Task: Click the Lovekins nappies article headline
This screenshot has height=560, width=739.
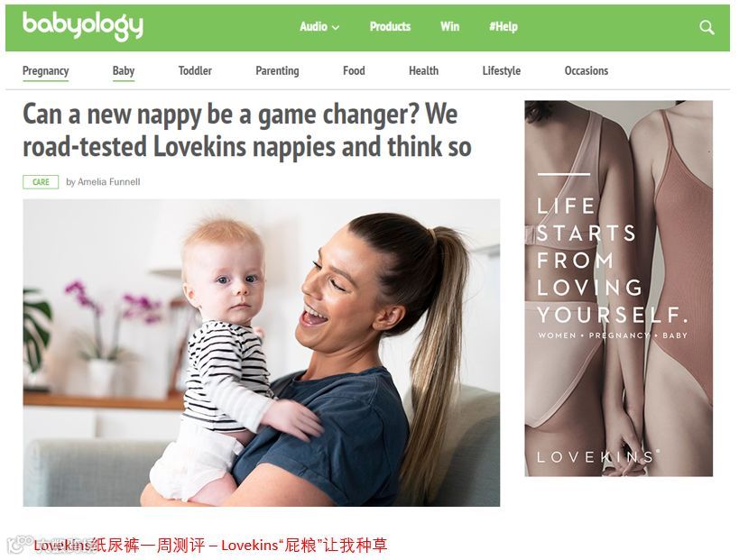Action: point(247,131)
